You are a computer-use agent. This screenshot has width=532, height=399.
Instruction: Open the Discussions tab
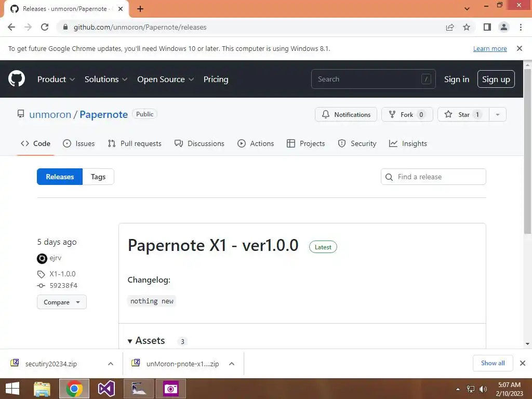pos(199,143)
